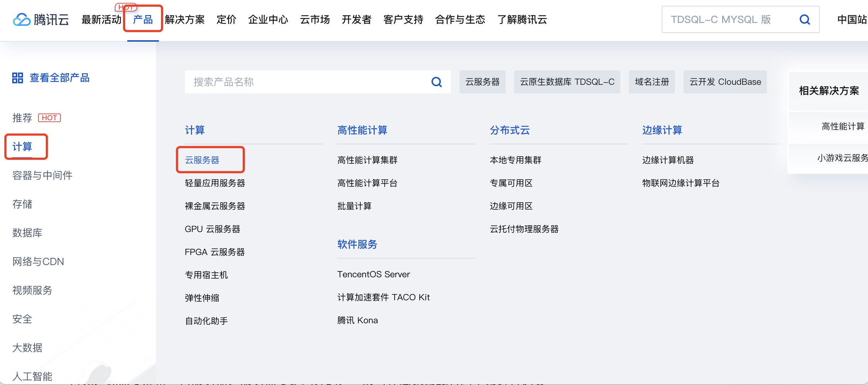The height and width of the screenshot is (385, 868).
Task: Open 本地专用集群 product link
Action: coord(516,160)
